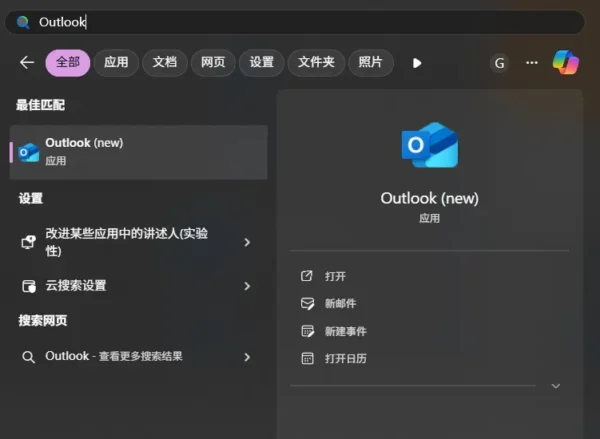
Task: Click the cloud search settings icon
Action: pos(29,286)
